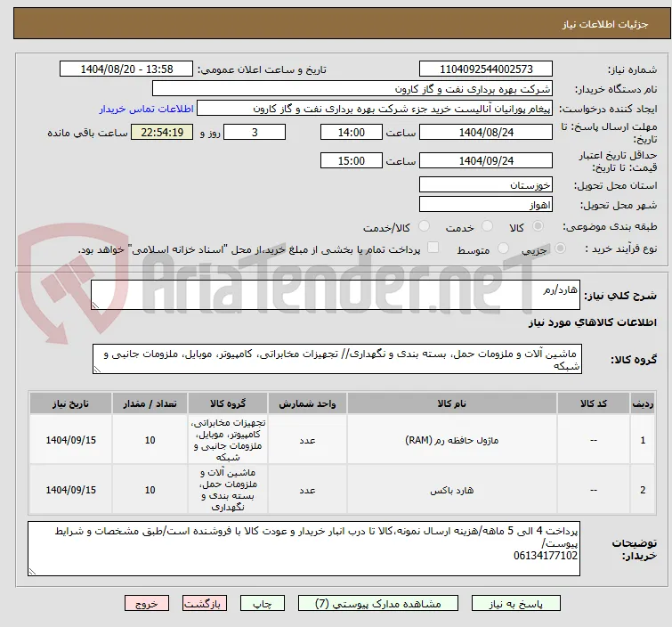Screen dimensions: 672x627
Task: Click the resize handle of توضیحات خریدار box
Action: click(33, 571)
